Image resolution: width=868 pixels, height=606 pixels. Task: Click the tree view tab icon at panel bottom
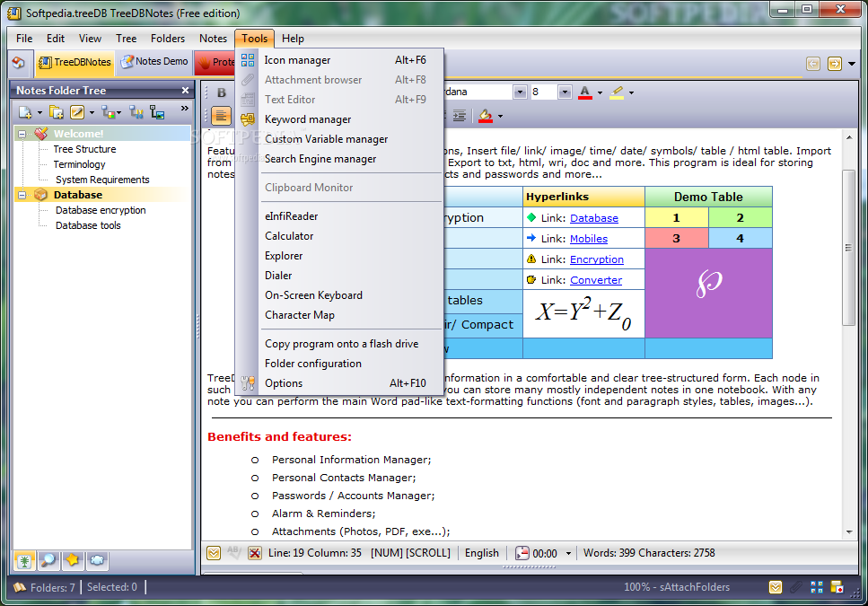click(x=24, y=560)
